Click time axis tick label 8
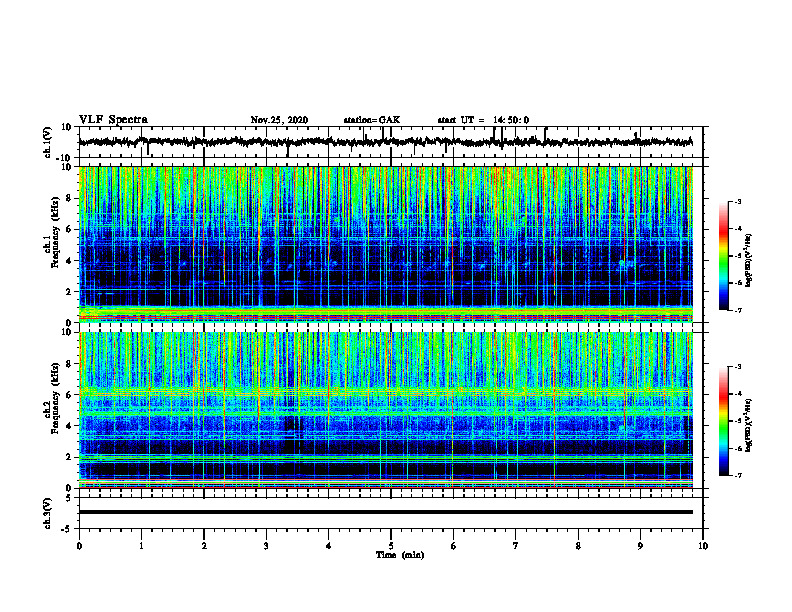792x612 pixels. coord(578,546)
